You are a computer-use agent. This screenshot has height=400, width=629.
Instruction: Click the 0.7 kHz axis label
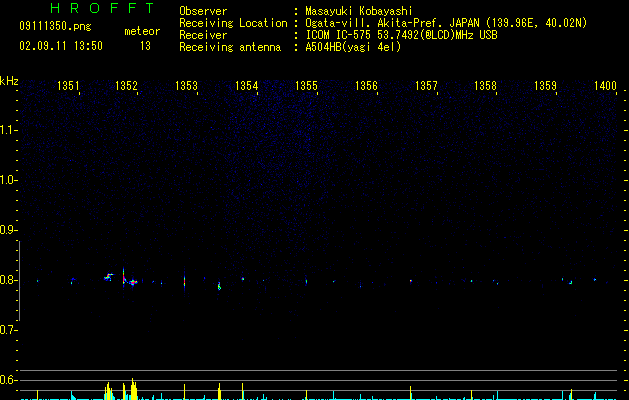pyautogui.click(x=8, y=330)
